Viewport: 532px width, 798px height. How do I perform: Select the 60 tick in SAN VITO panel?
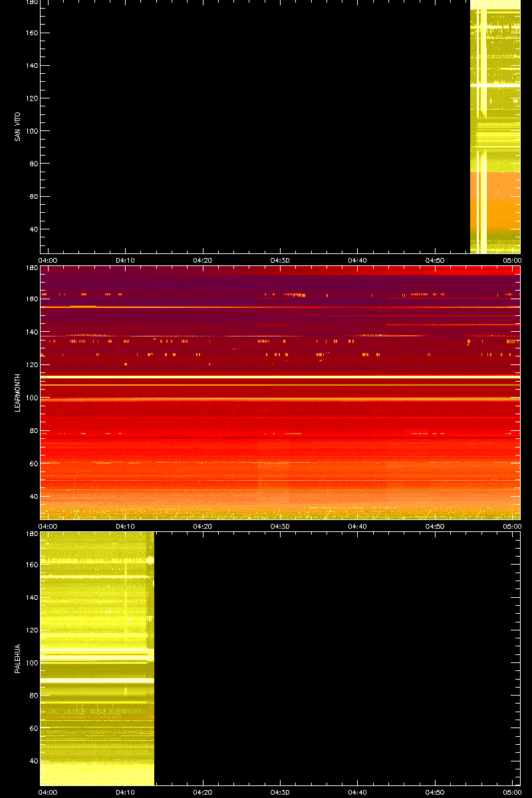click(x=33, y=197)
